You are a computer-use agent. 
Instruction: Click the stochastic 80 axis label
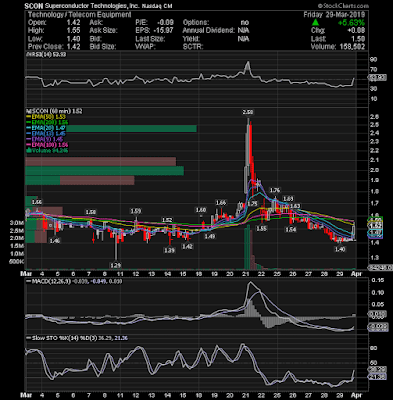[x=375, y=348]
